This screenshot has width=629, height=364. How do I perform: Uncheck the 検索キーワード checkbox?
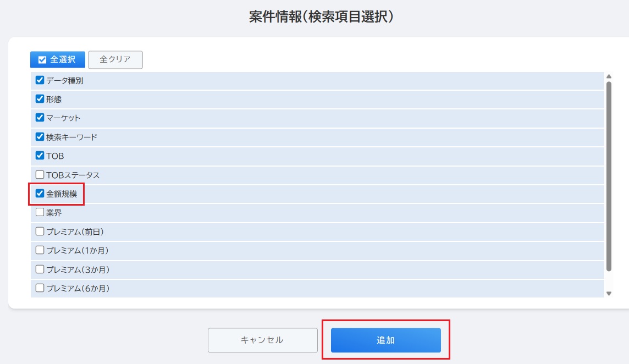(40, 137)
